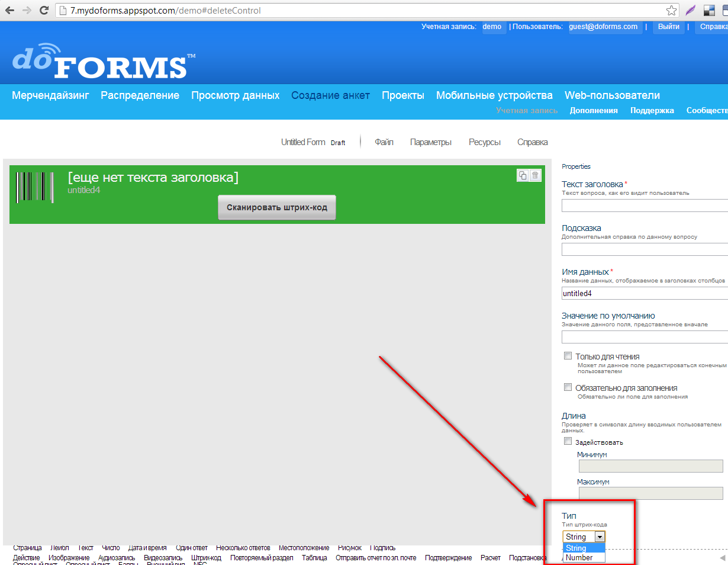728x565 pixels.
Task: Open the 'Параметры' menu
Action: point(431,142)
